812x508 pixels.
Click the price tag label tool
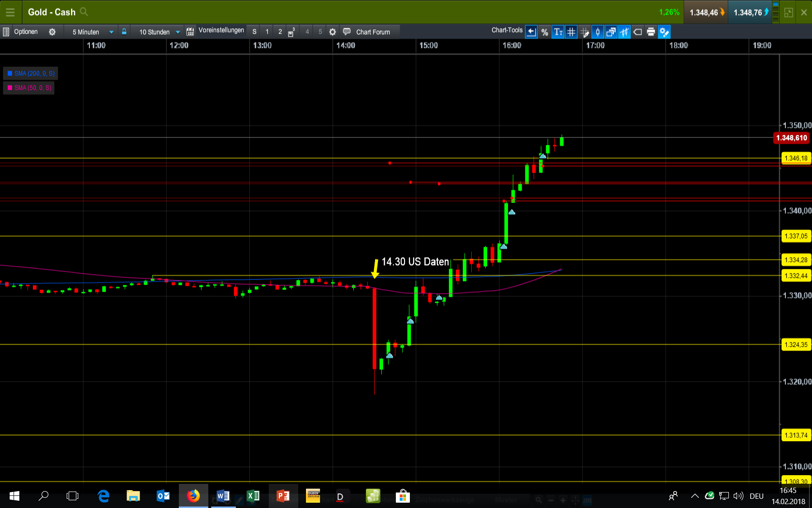638,32
